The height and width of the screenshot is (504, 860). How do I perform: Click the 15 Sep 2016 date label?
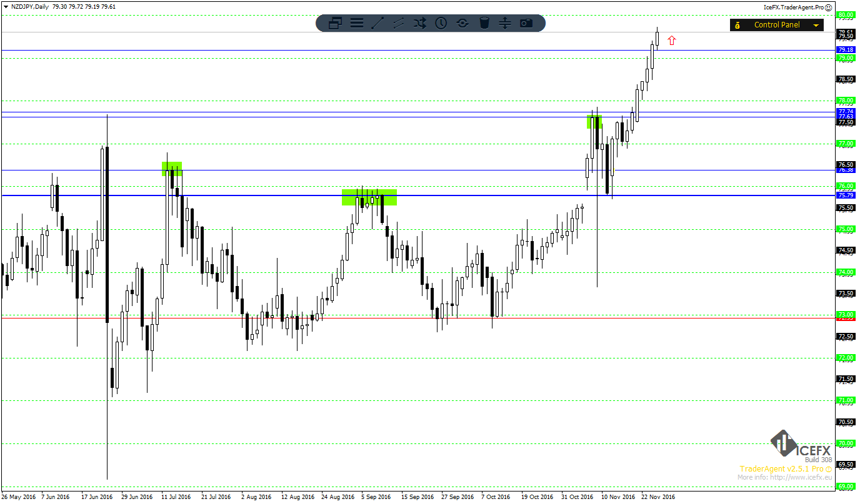(x=417, y=497)
